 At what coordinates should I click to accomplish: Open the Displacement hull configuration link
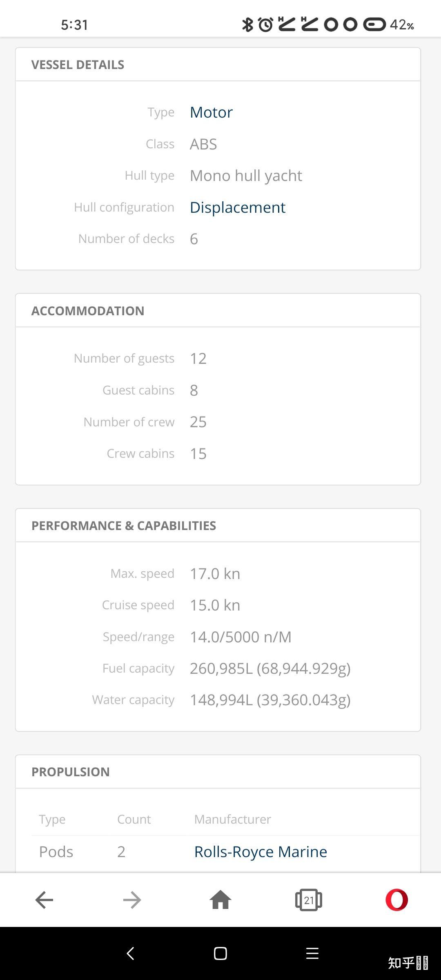tap(237, 207)
